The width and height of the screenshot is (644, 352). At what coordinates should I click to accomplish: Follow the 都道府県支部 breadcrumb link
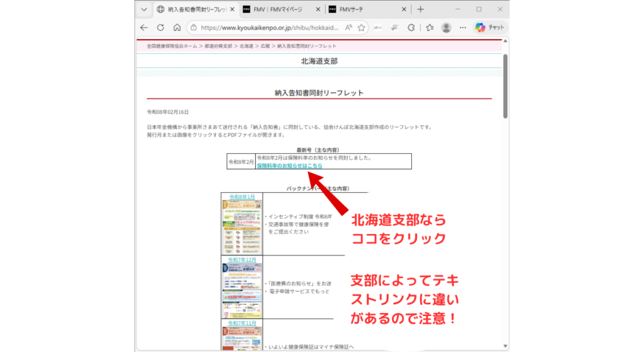click(218, 46)
